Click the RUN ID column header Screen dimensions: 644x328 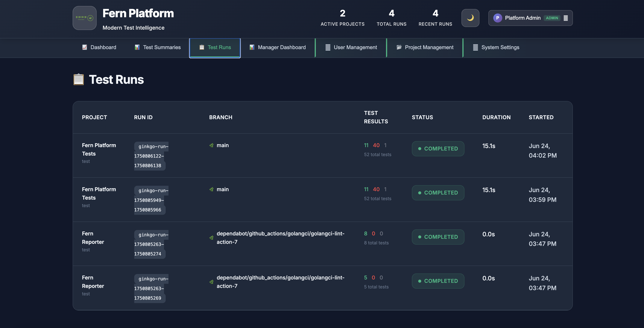coord(143,117)
